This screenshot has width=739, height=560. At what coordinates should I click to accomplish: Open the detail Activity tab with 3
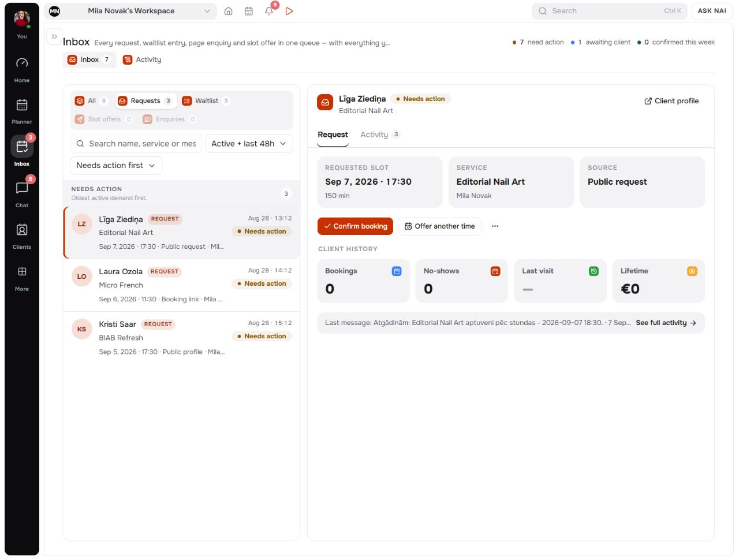(x=380, y=135)
